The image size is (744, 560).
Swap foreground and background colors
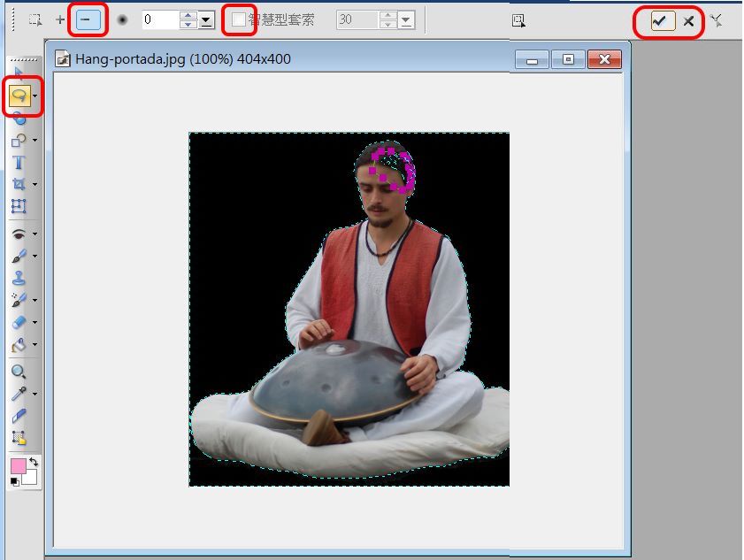(34, 461)
